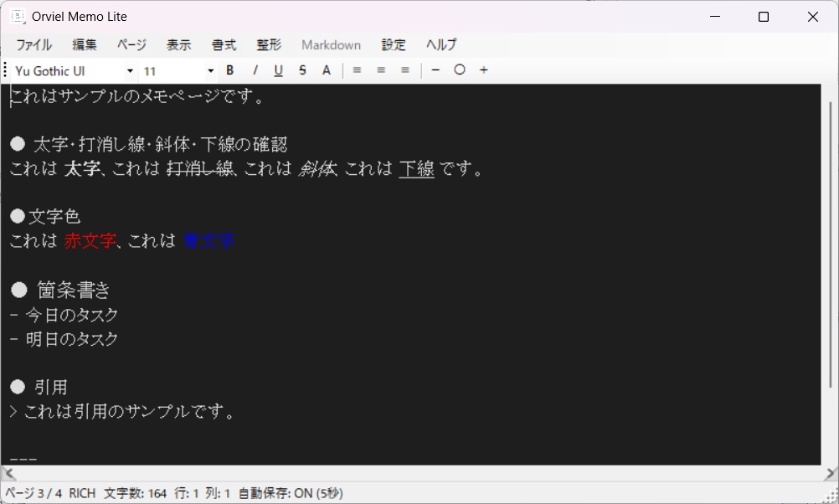839x504 pixels.
Task: Click the window resize grip corner
Action: (831, 496)
